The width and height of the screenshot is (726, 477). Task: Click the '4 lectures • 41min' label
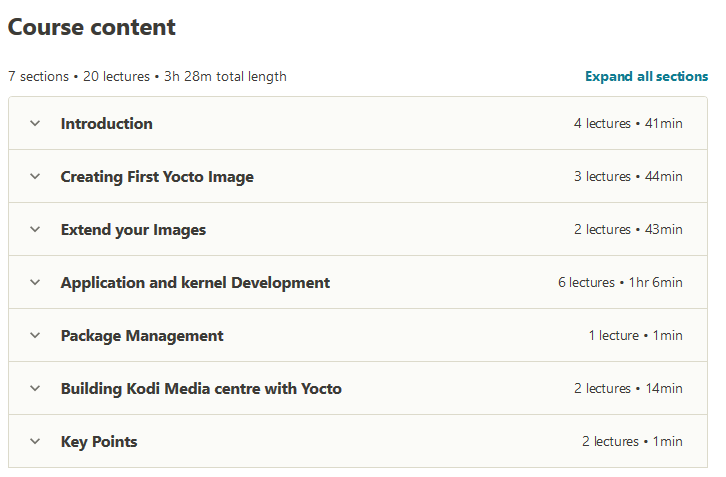click(628, 124)
